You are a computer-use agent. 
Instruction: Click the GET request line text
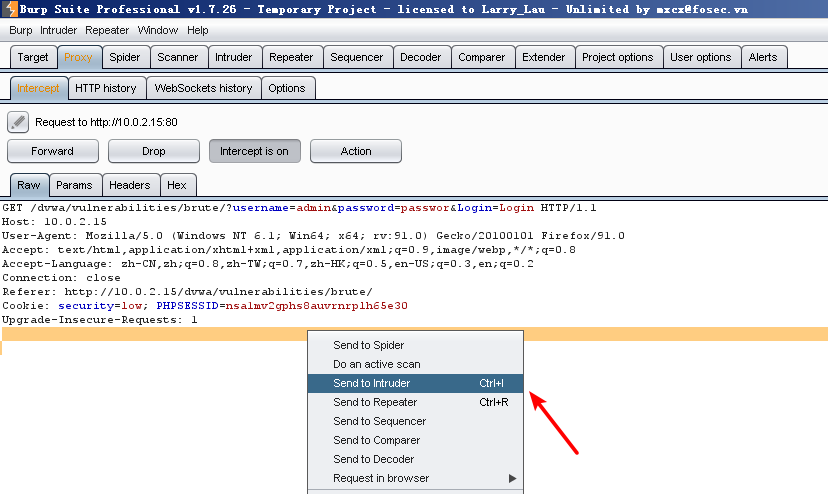pos(299,208)
